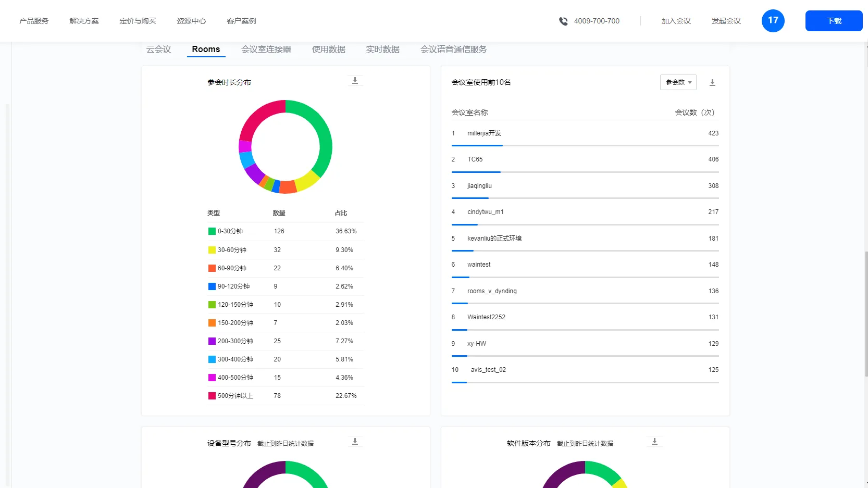Click the 会议室名称 column header

[x=469, y=112]
